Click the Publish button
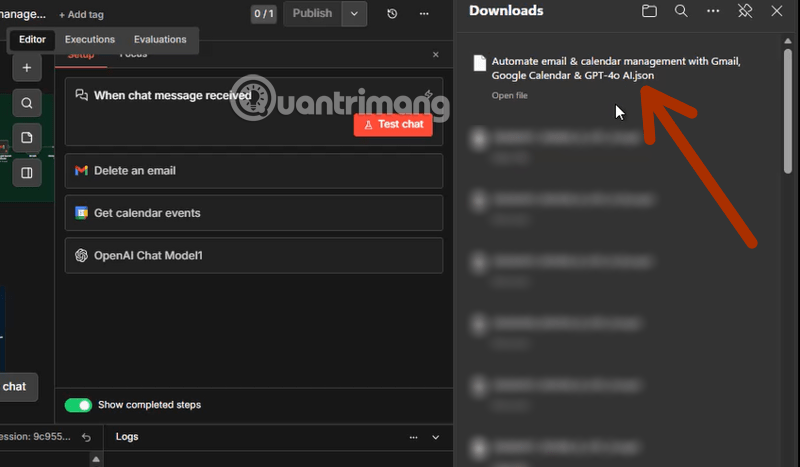Viewport: 800px width, 467px height. [x=312, y=14]
